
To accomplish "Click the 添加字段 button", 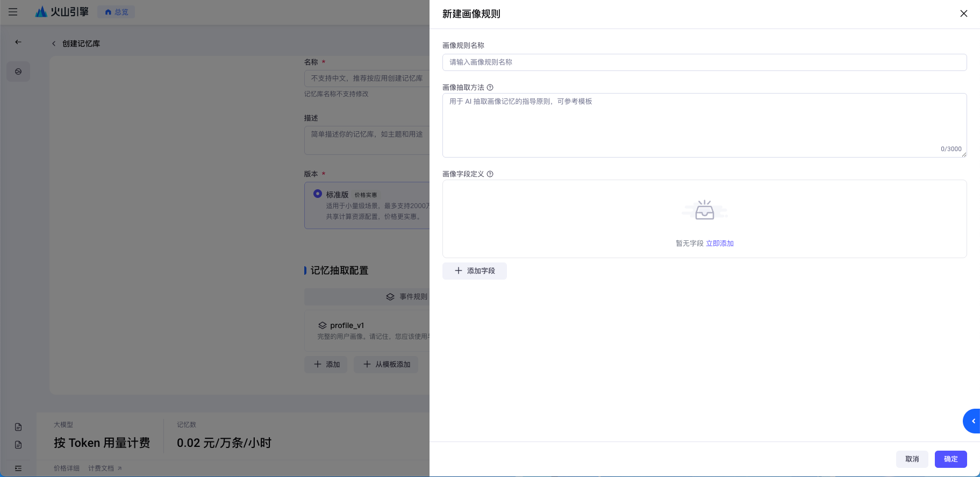I will coord(474,271).
